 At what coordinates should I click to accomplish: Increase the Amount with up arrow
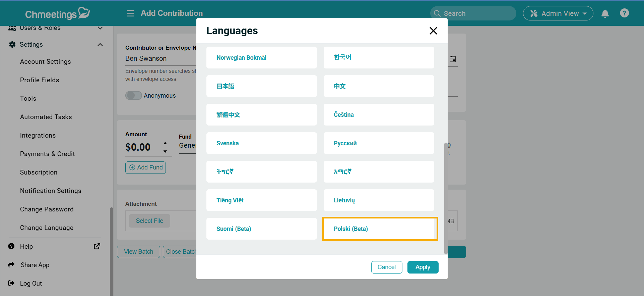(165, 143)
